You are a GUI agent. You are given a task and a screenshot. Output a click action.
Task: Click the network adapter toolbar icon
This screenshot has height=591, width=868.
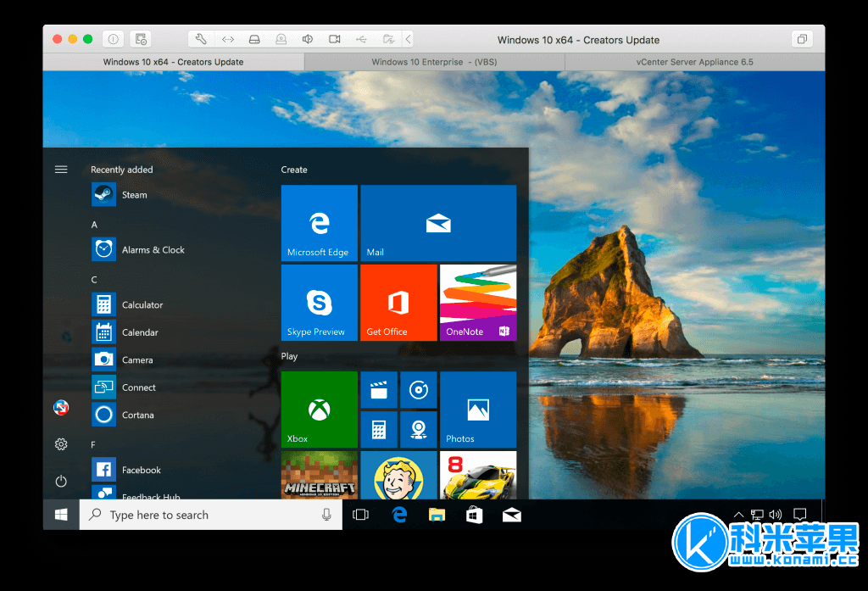227,39
